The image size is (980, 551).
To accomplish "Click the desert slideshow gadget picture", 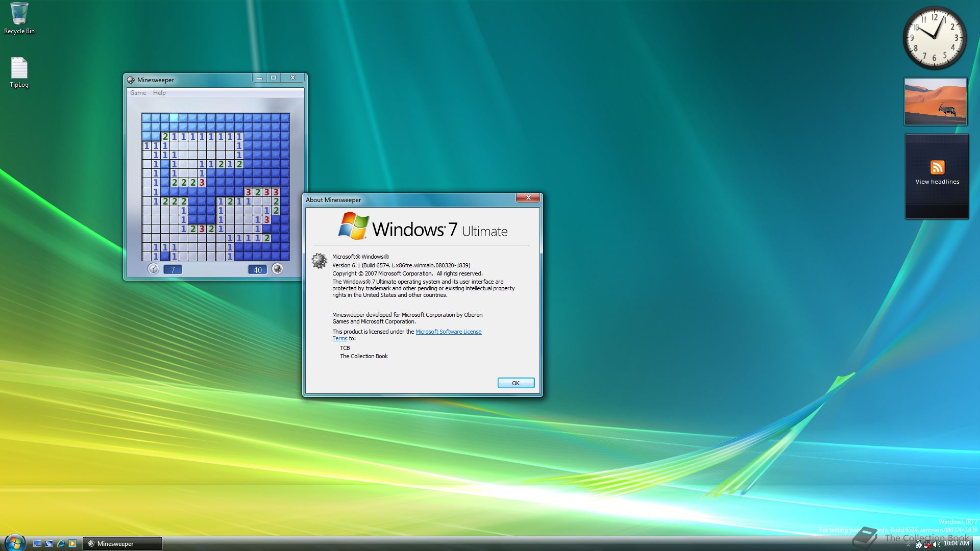I will [x=936, y=101].
